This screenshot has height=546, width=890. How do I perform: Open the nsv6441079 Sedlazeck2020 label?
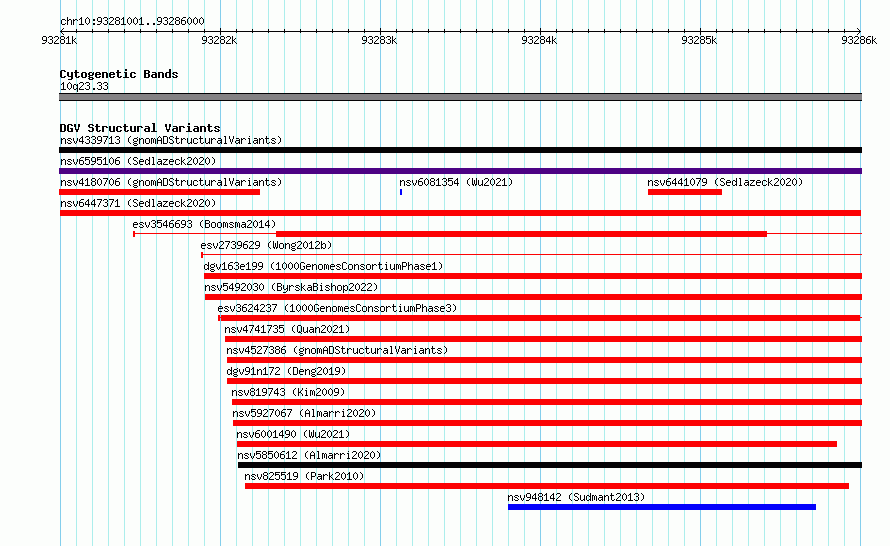[x=725, y=182]
